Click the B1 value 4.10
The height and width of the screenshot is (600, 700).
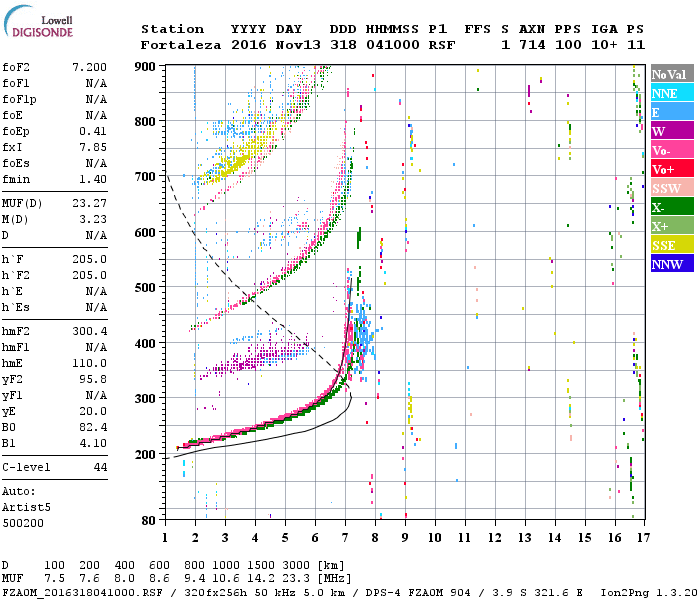(x=93, y=443)
